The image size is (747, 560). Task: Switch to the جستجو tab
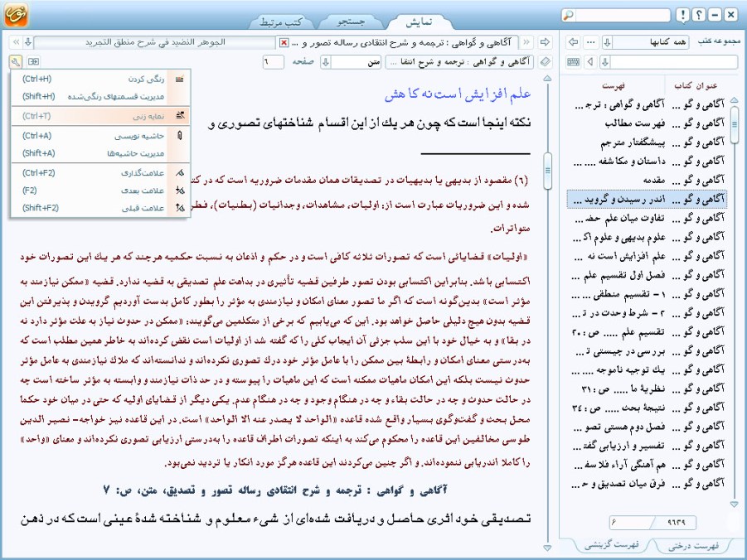click(351, 22)
